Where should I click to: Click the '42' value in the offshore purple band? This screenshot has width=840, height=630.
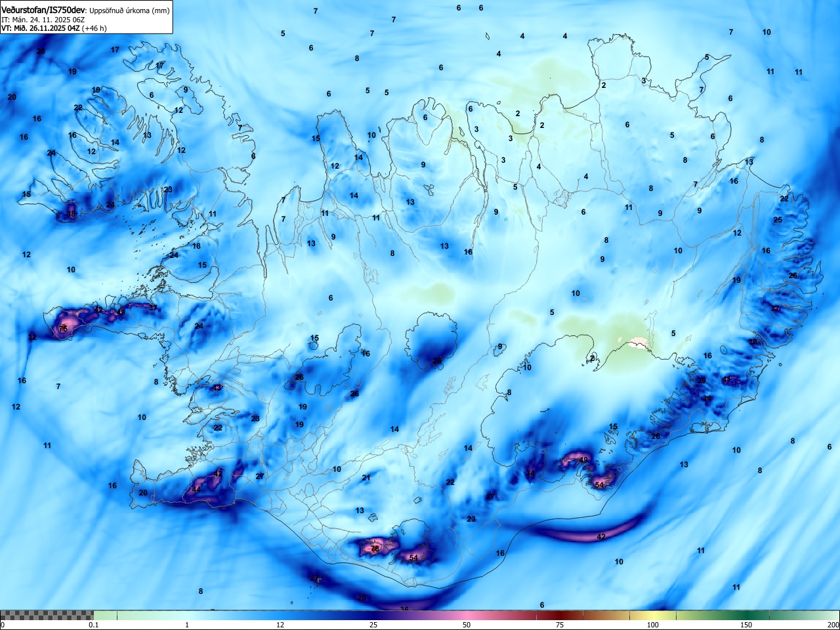tap(601, 537)
